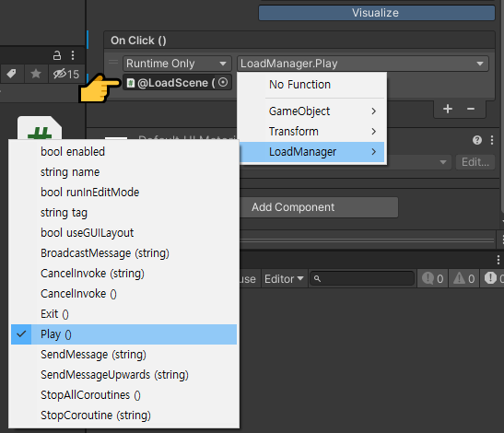The height and width of the screenshot is (433, 504).
Task: Choose CancelInvoke () function
Action: (123, 294)
